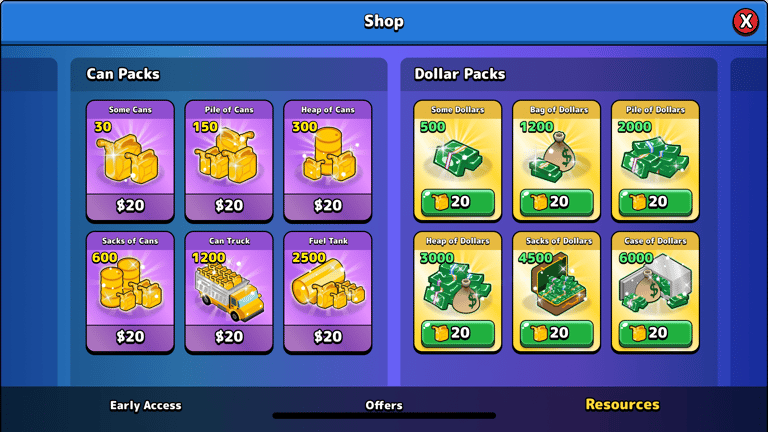This screenshot has height=432, width=768.
Task: Buy Pile of Dollars for 20 cans
Action: 655,202
